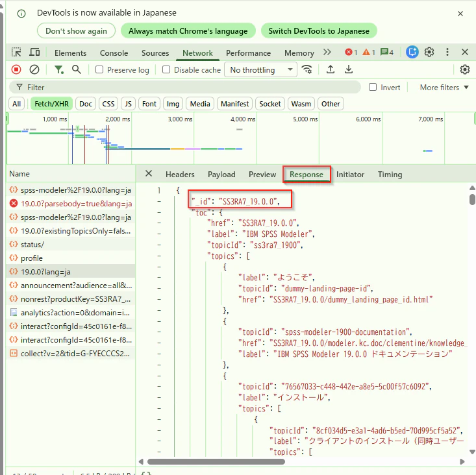Toggle the Doc filter chip
Image resolution: width=476 pixels, height=475 pixels.
(x=86, y=104)
